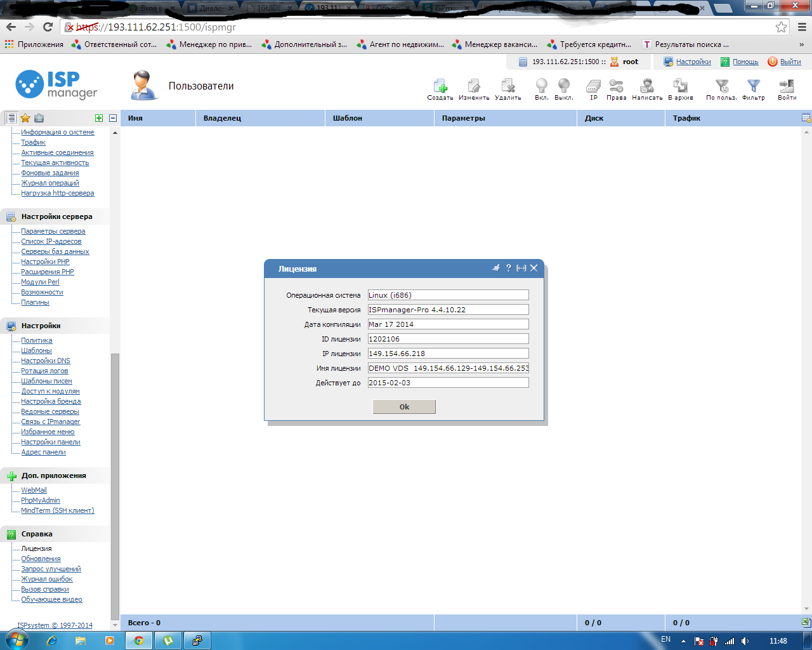Screen dimensions: 812x650
Task: Click the widen icon in Лицензия dialog title
Action: [521, 269]
